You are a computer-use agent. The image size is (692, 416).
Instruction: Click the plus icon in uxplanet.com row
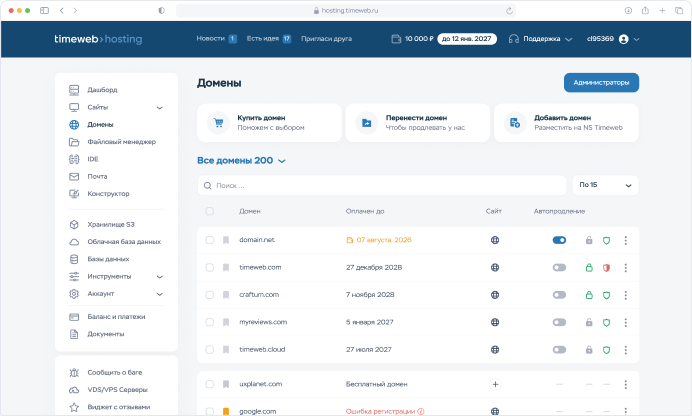tap(495, 384)
